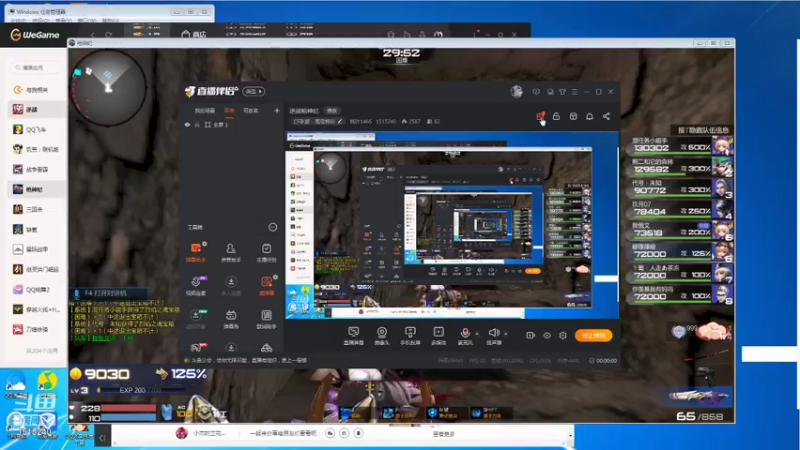Click the record video icon left of the preview eye
The image size is (800, 450).
(x=530, y=335)
